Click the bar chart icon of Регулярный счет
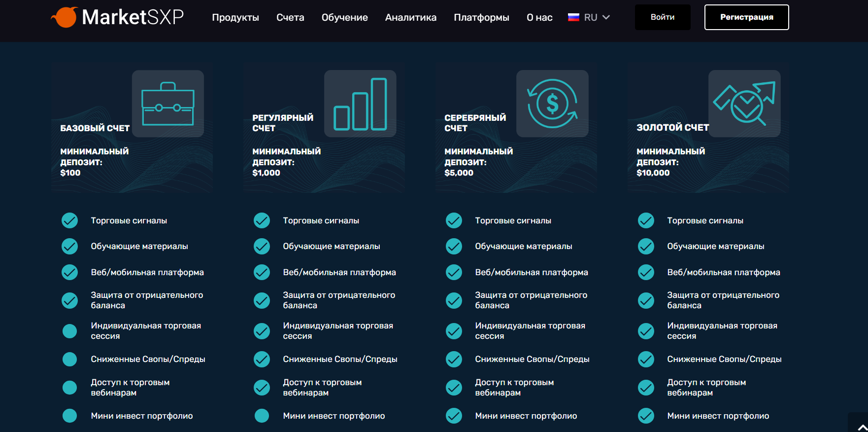Viewport: 868px width, 432px height. point(360,104)
